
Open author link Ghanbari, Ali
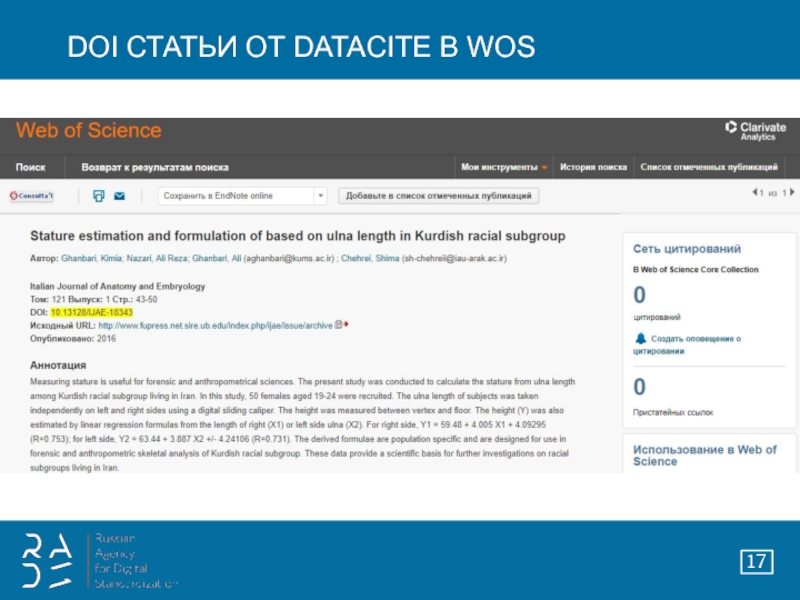[x=216, y=258]
